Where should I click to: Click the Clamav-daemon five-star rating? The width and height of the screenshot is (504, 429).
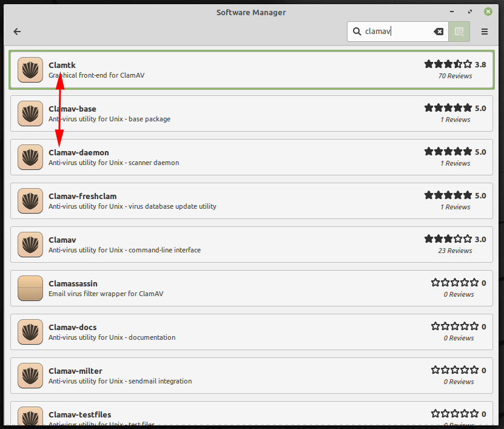[x=448, y=152]
